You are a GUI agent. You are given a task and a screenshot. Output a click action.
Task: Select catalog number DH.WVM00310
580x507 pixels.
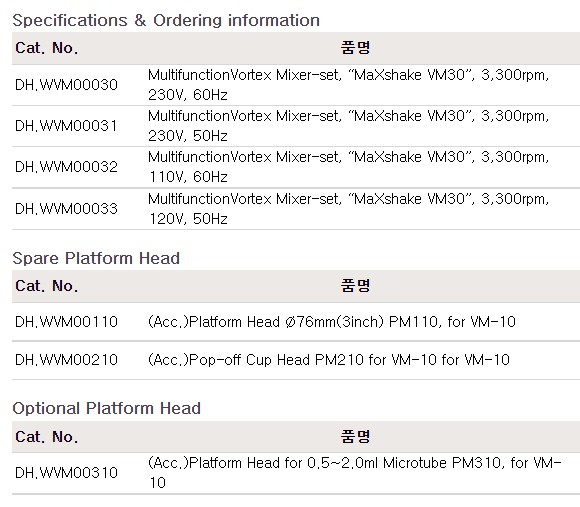66,473
